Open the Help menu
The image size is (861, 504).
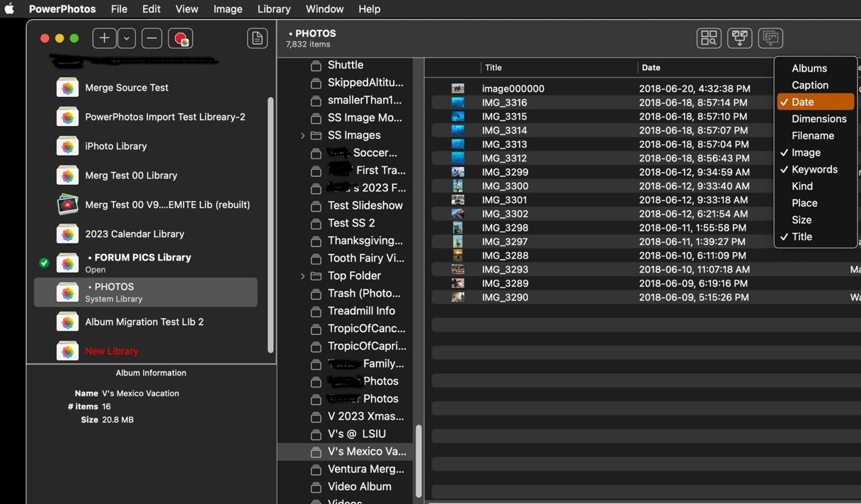pyautogui.click(x=370, y=9)
